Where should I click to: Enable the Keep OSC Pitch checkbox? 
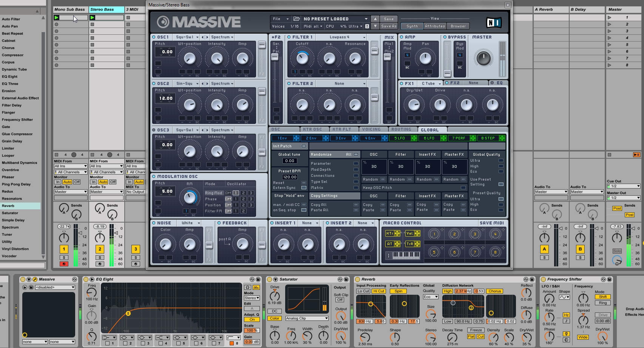tap(463, 188)
